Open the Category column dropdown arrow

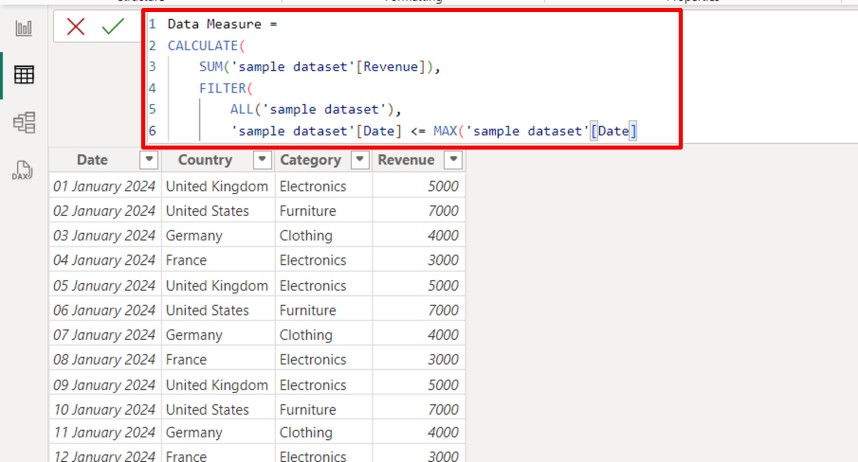pyautogui.click(x=359, y=160)
